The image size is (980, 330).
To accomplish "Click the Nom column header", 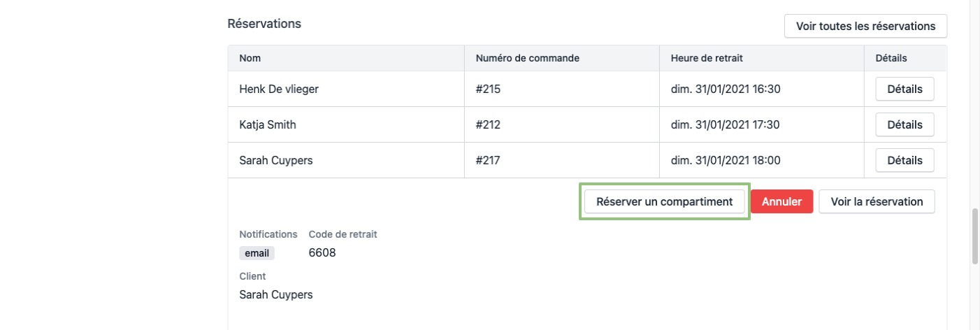I will [x=250, y=58].
